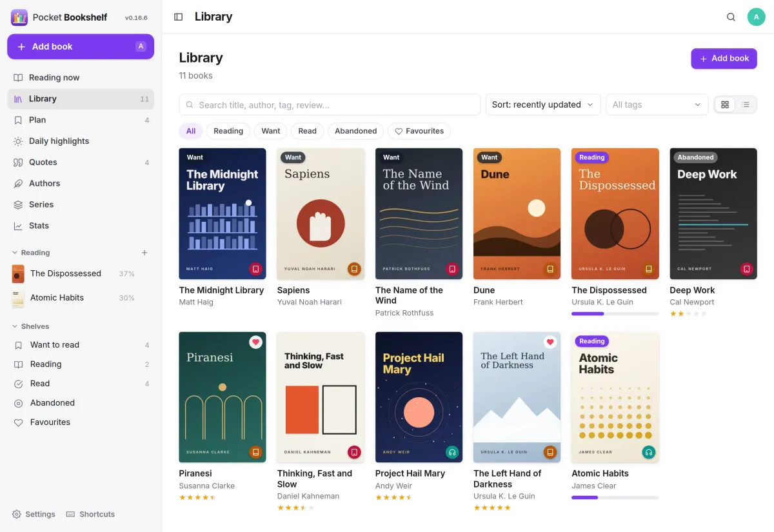Select the Read filter tab
774x532 pixels.
coord(308,131)
